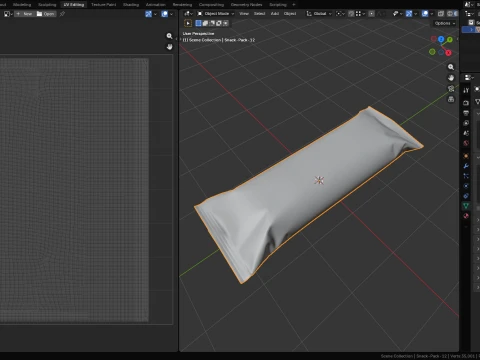Image resolution: width=480 pixels, height=360 pixels.
Task: Click the 3D viewport zoom magnifier
Action: click(451, 67)
